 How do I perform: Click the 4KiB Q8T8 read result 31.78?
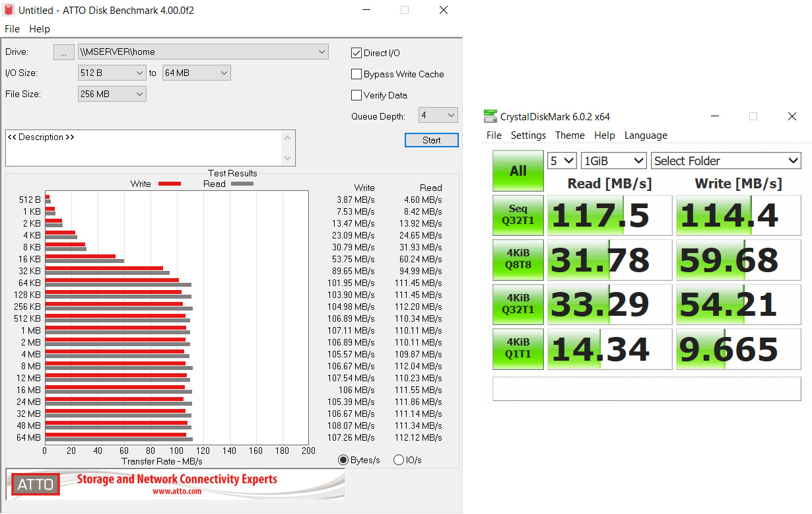point(609,260)
